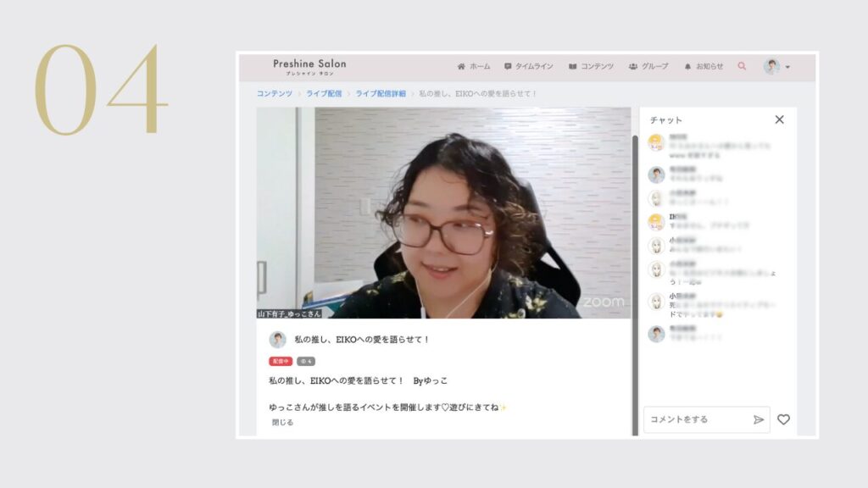
Task: Click the search magnifier icon in header
Action: [x=742, y=66]
